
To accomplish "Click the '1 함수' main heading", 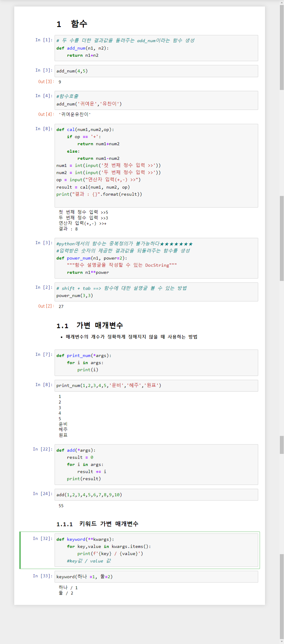I will click(x=72, y=24).
